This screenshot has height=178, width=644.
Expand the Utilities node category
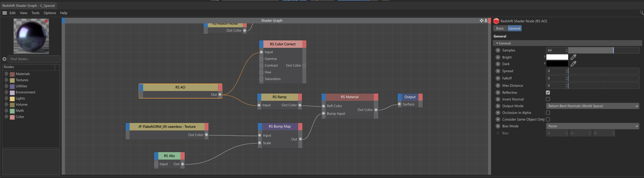7,86
